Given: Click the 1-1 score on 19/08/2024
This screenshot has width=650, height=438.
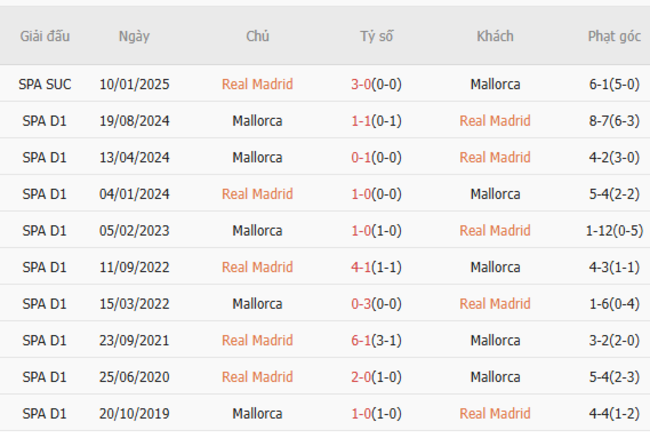Looking at the screenshot, I should [x=361, y=121].
